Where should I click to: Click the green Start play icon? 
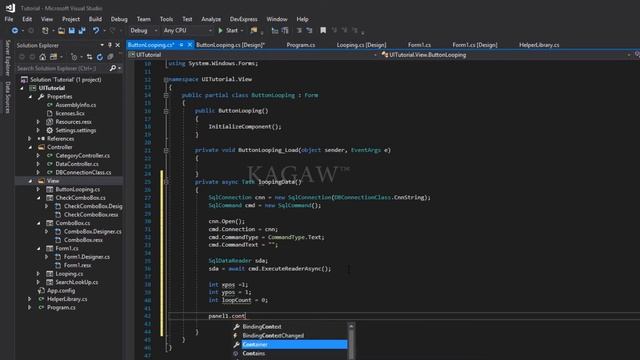pos(220,31)
